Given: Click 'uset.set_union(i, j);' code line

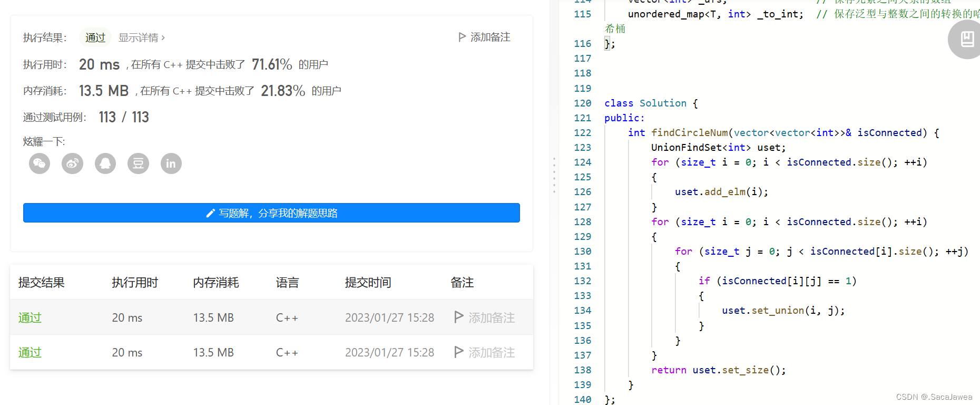Looking at the screenshot, I should pyautogui.click(x=783, y=310).
